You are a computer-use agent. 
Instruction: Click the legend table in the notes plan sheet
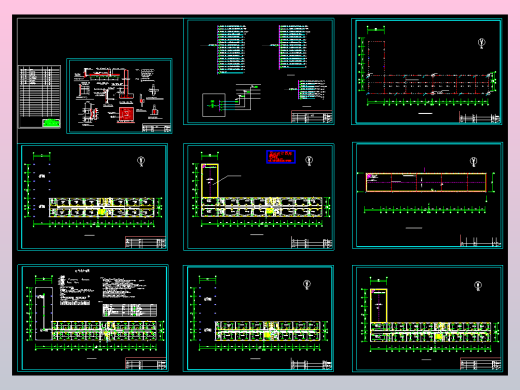pos(130,310)
